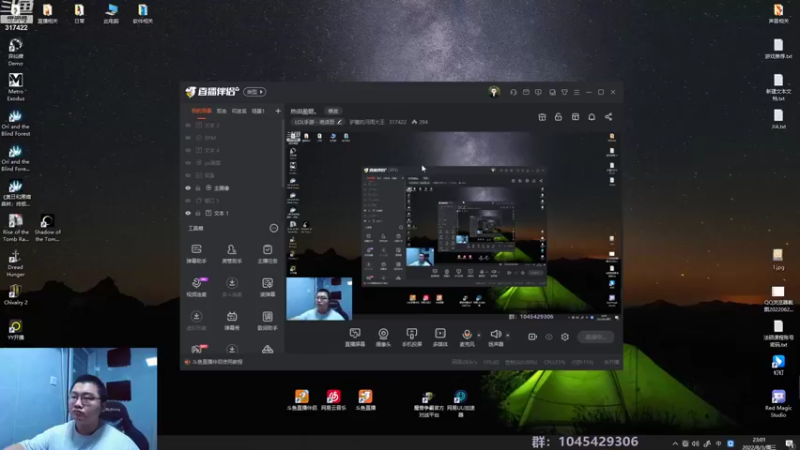This screenshot has height=450, width=800.
Task: Toggle visibility of 文本 1 layer
Action: [188, 213]
